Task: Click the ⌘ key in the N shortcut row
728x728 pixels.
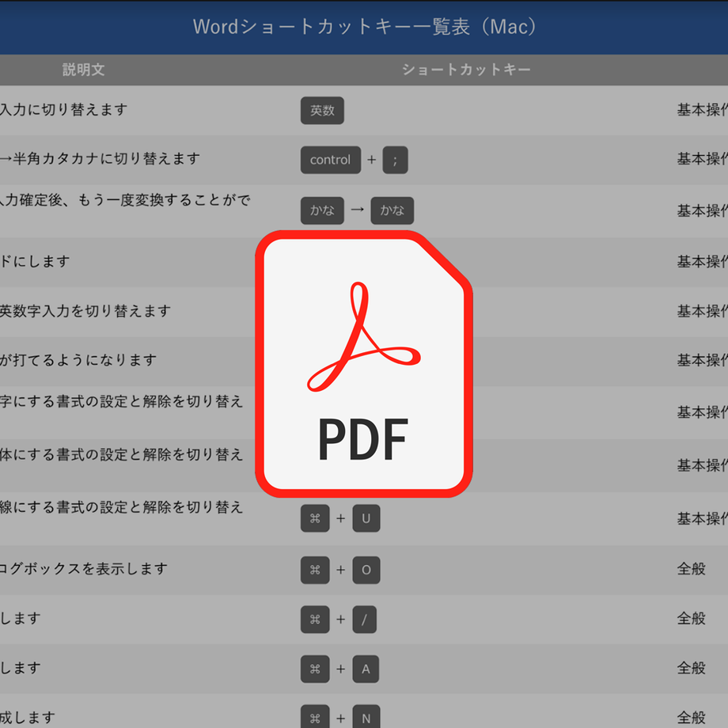Action: click(315, 718)
